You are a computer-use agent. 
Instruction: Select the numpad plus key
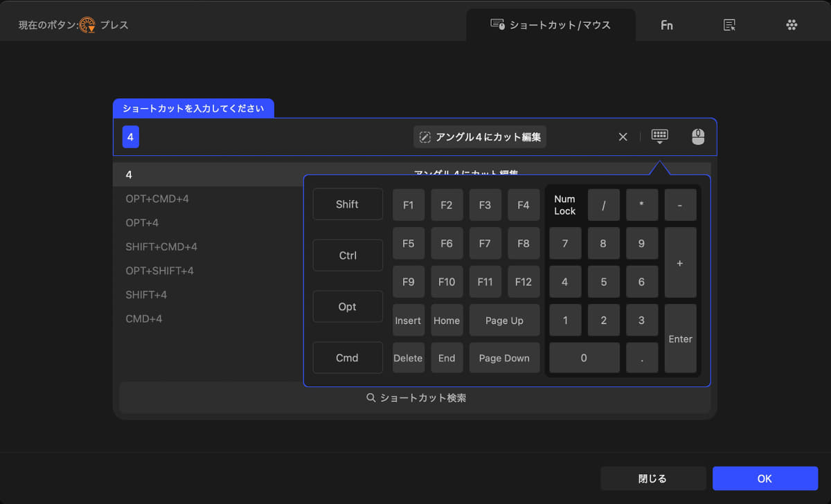pos(680,263)
